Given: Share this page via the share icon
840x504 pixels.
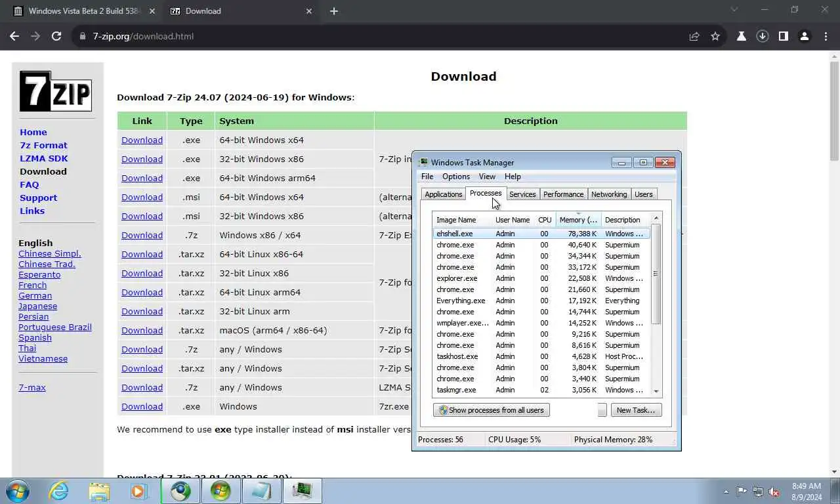Looking at the screenshot, I should 694,36.
